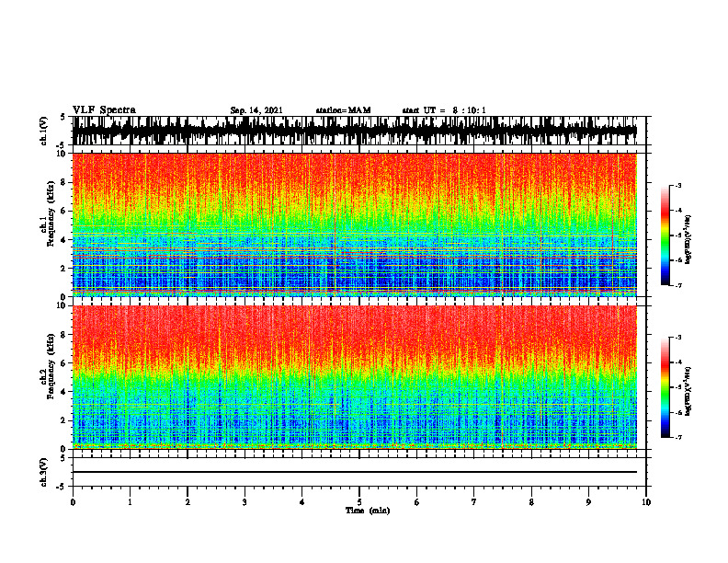Click the ch.2 frequency axis "6" tick label
This screenshot has width=728, height=563.
pyautogui.click(x=64, y=363)
